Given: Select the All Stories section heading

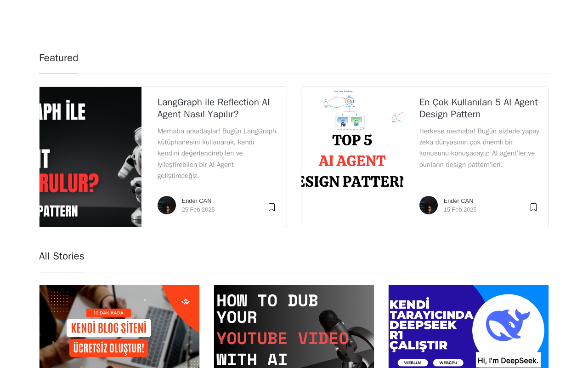Looking at the screenshot, I should pyautogui.click(x=62, y=256).
